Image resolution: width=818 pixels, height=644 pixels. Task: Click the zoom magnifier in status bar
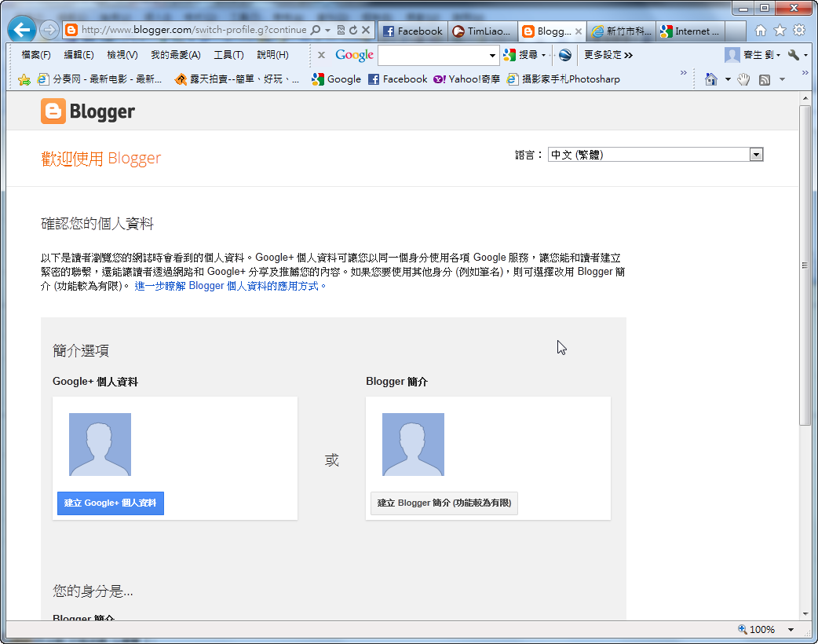pyautogui.click(x=743, y=629)
